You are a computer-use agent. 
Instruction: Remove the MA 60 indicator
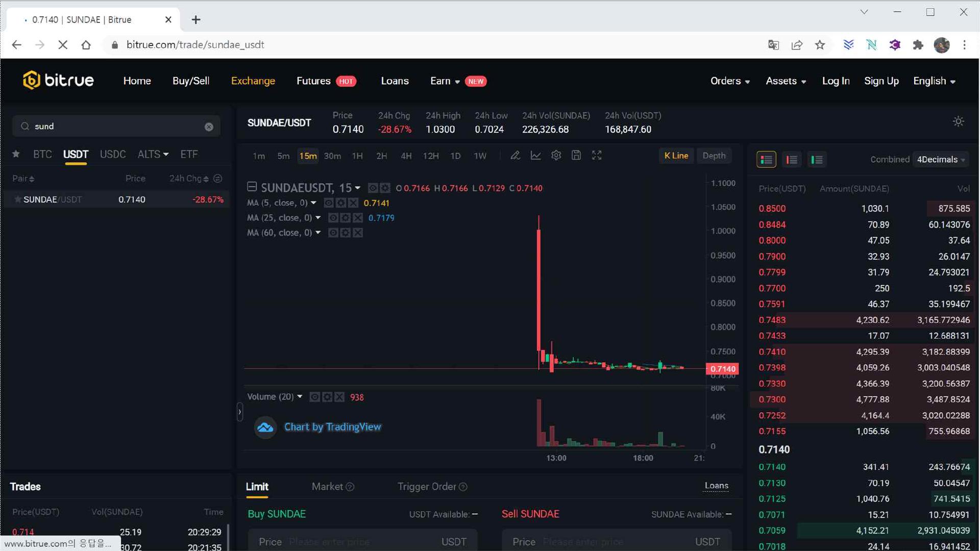358,232
